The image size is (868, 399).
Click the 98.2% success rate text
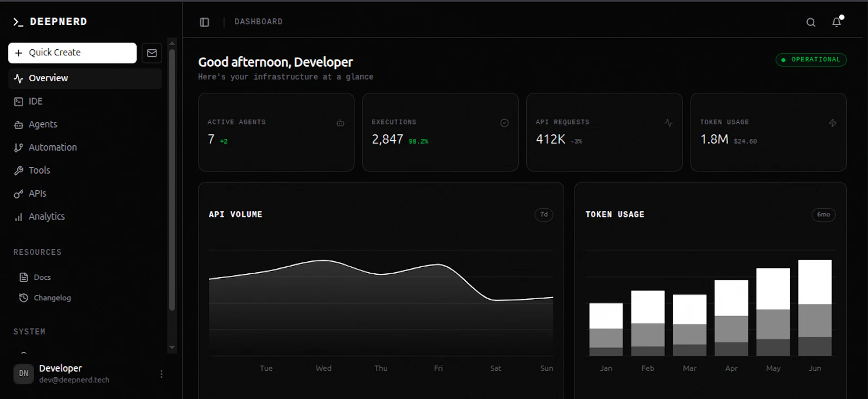(x=418, y=141)
